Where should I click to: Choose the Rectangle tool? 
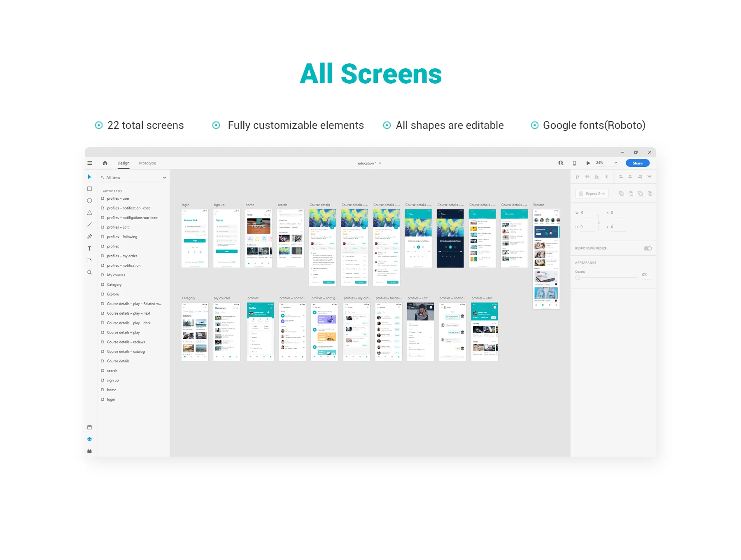(89, 189)
